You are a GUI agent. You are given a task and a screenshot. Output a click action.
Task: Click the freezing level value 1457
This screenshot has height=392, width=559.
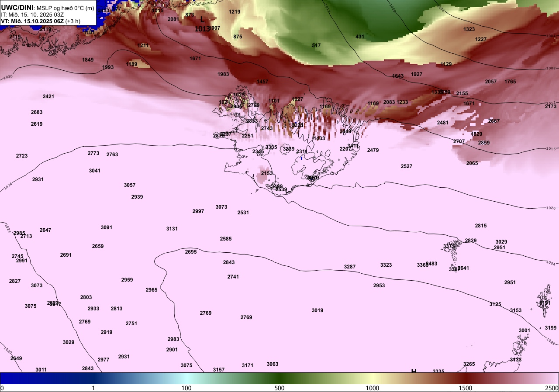pos(262,82)
